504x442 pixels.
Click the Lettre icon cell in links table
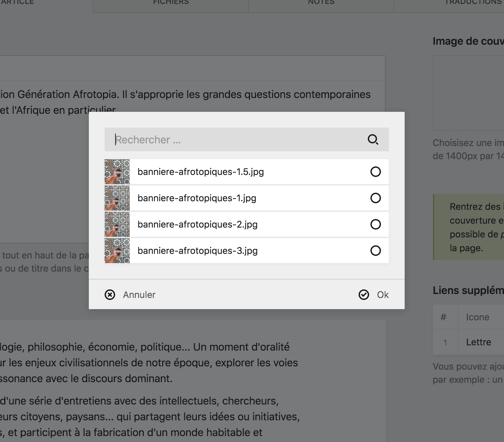(x=479, y=342)
